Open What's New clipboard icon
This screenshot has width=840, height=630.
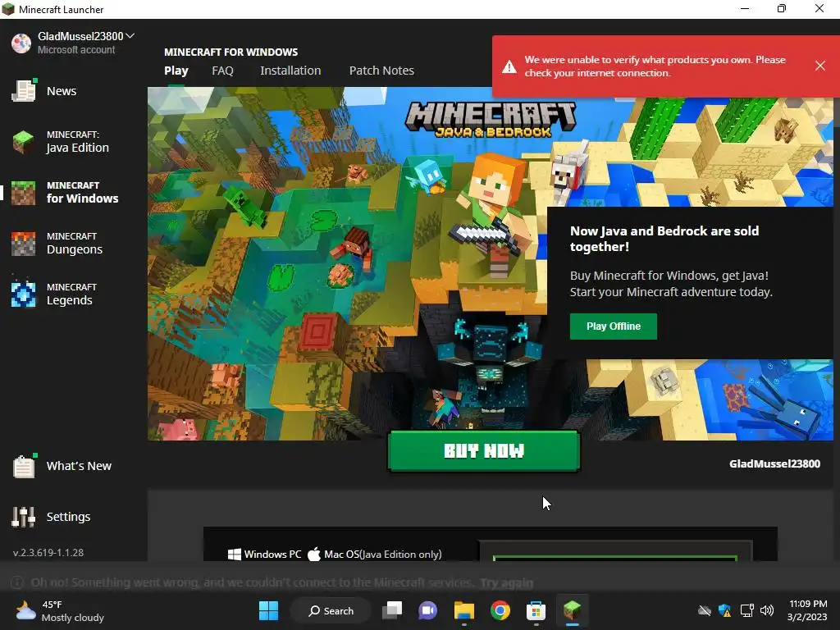click(x=24, y=466)
